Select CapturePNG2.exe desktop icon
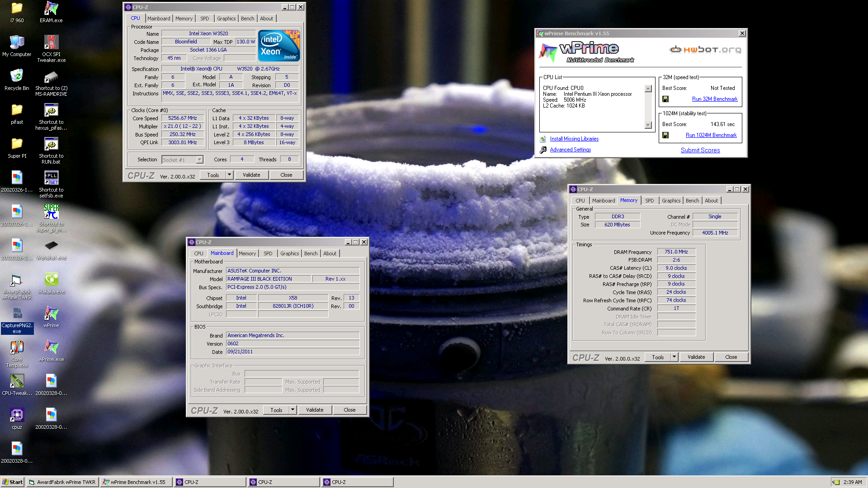Viewport: 868px width, 488px height. click(x=17, y=313)
